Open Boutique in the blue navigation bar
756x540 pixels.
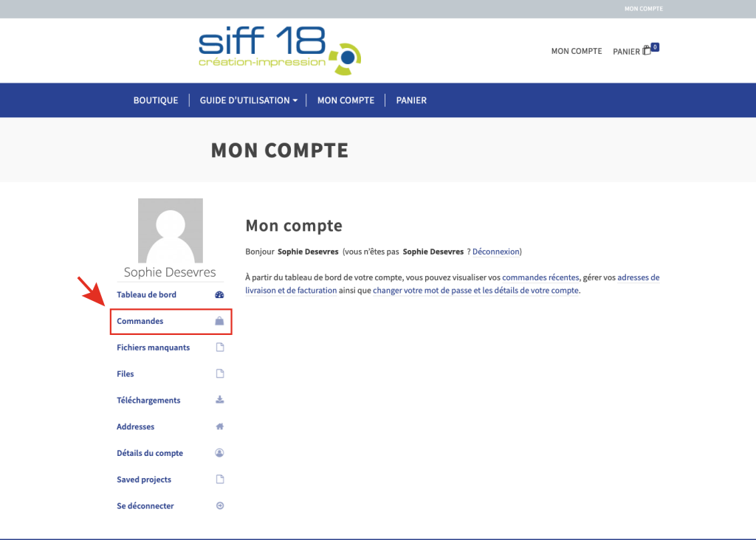point(156,100)
